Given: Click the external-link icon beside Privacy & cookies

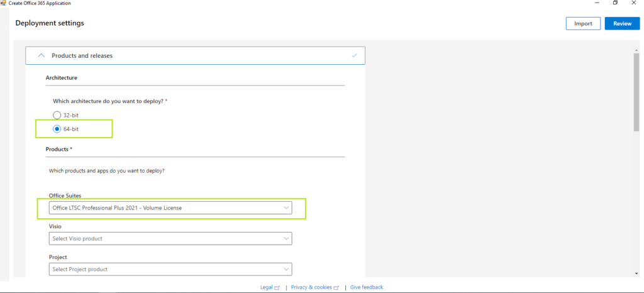Looking at the screenshot, I should pos(336,288).
